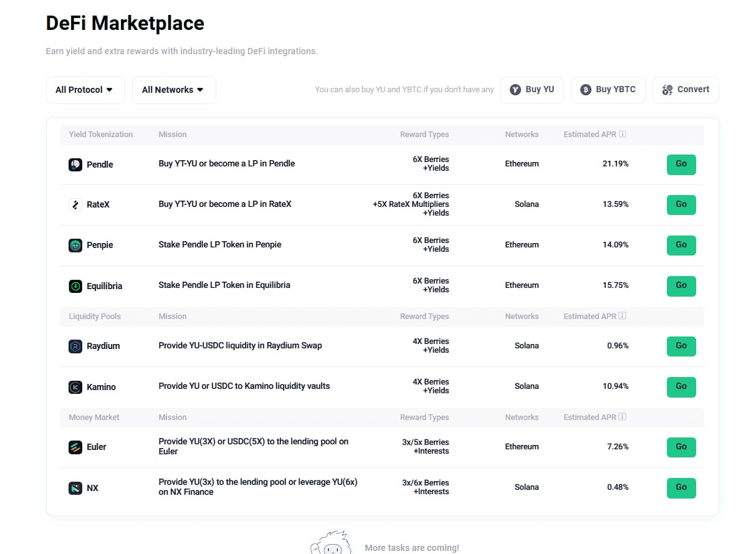Click the Liquidity Pools section header

pyautogui.click(x=95, y=316)
